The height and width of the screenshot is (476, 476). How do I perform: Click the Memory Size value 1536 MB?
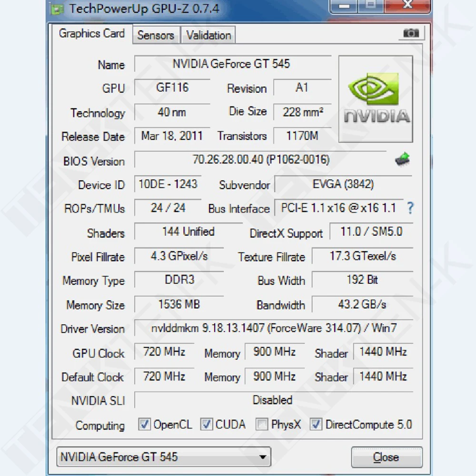click(179, 304)
